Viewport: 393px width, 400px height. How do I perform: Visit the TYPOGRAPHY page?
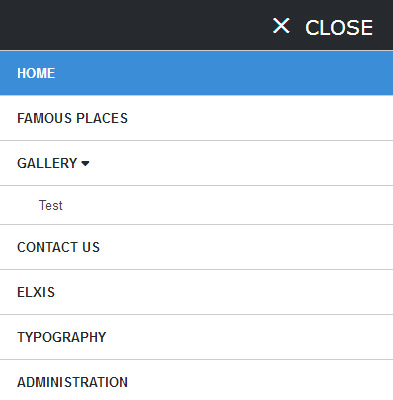[x=196, y=337]
